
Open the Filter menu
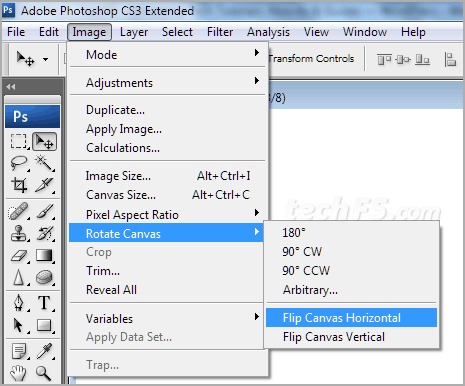[x=220, y=32]
